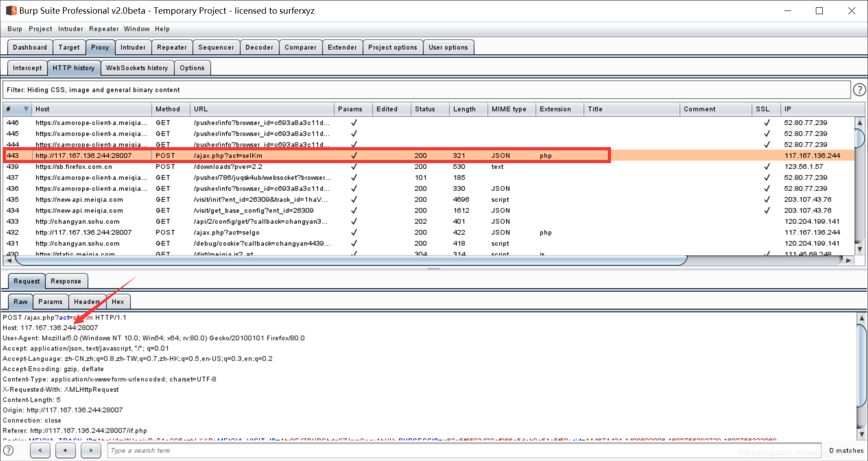This screenshot has width=868, height=461.
Task: Select the HTTP history sub-tab
Action: click(74, 68)
